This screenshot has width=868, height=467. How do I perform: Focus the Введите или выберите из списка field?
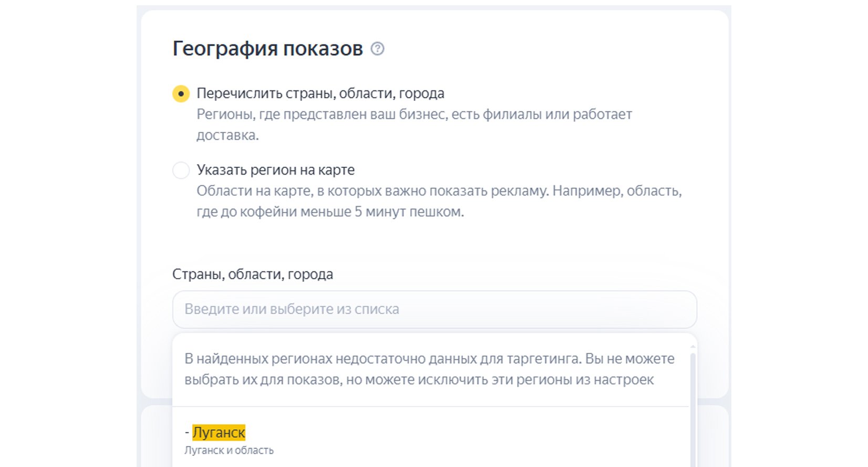434,309
